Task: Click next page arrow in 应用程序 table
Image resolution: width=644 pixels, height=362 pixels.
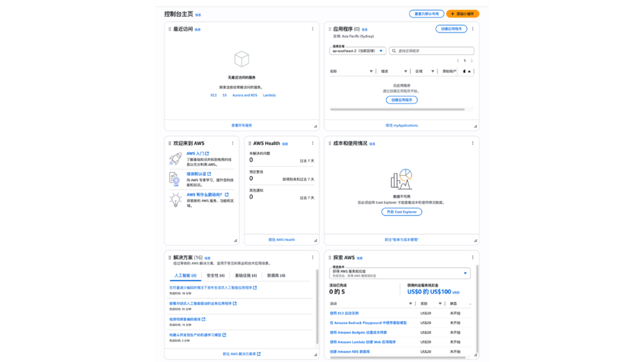Action: (471, 61)
